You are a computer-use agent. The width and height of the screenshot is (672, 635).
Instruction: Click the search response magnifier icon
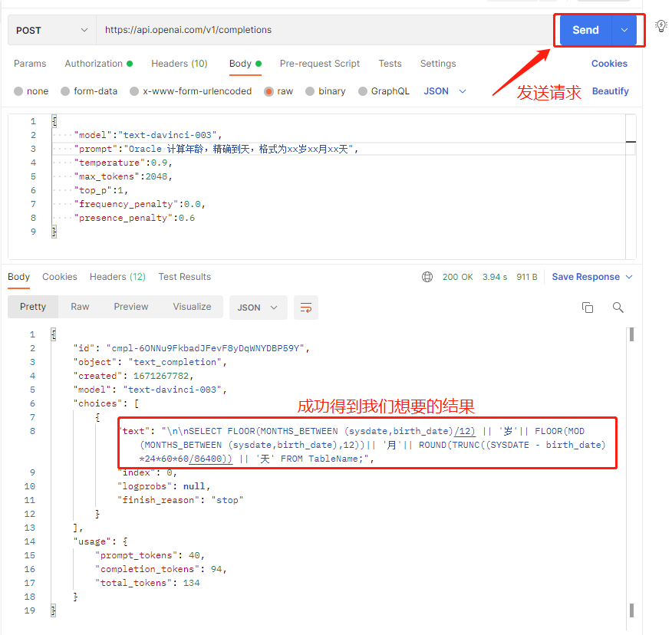(x=618, y=308)
